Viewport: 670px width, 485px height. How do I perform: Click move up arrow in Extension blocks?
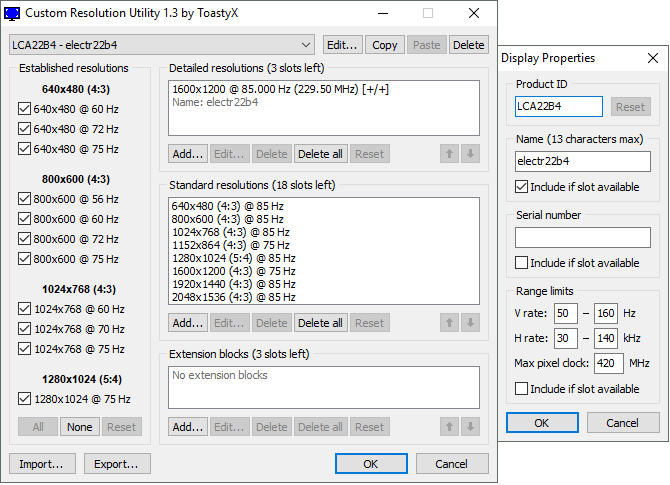tap(451, 427)
